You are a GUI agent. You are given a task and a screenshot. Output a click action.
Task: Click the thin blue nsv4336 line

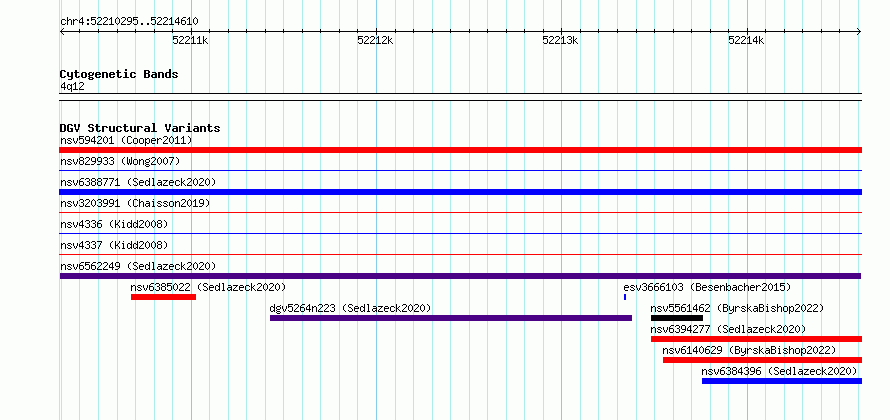[460, 233]
